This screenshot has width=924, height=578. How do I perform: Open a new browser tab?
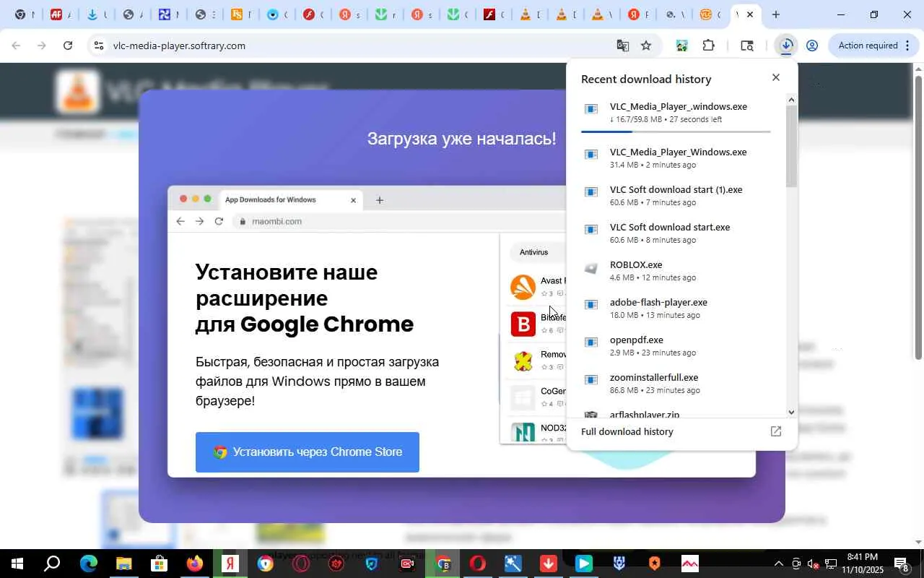776,14
